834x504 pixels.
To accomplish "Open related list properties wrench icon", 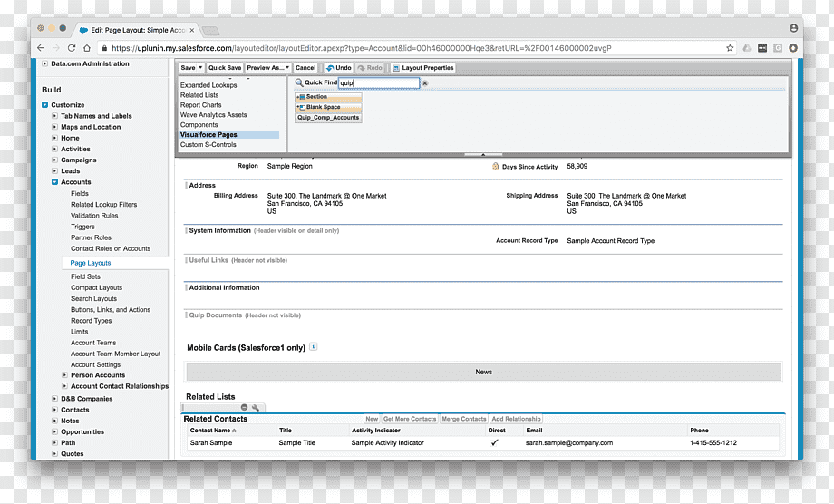I will pos(256,407).
